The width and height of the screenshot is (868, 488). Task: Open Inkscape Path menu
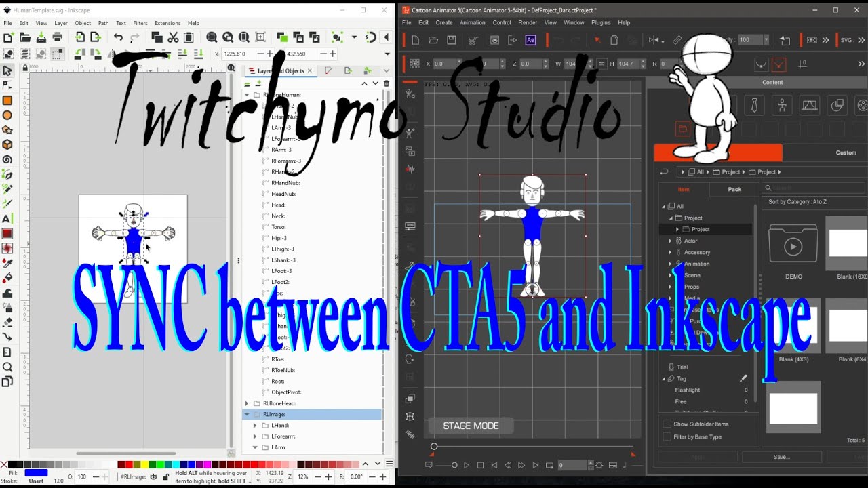coord(103,23)
